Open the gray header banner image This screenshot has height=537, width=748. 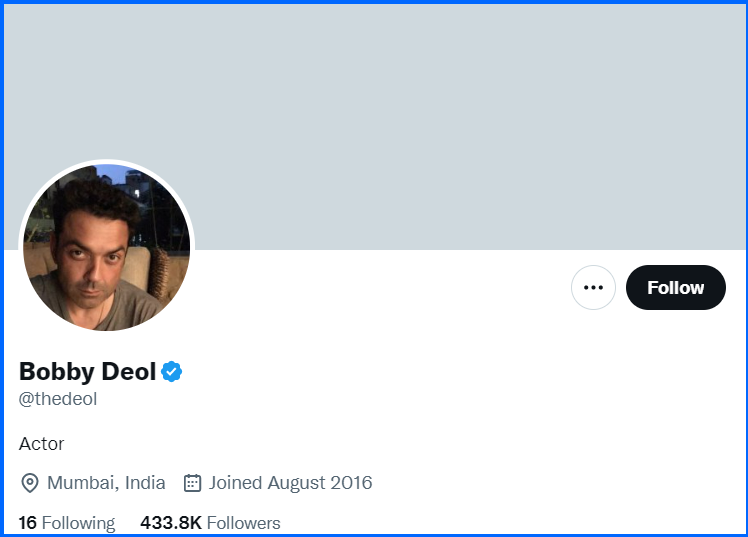point(375,127)
